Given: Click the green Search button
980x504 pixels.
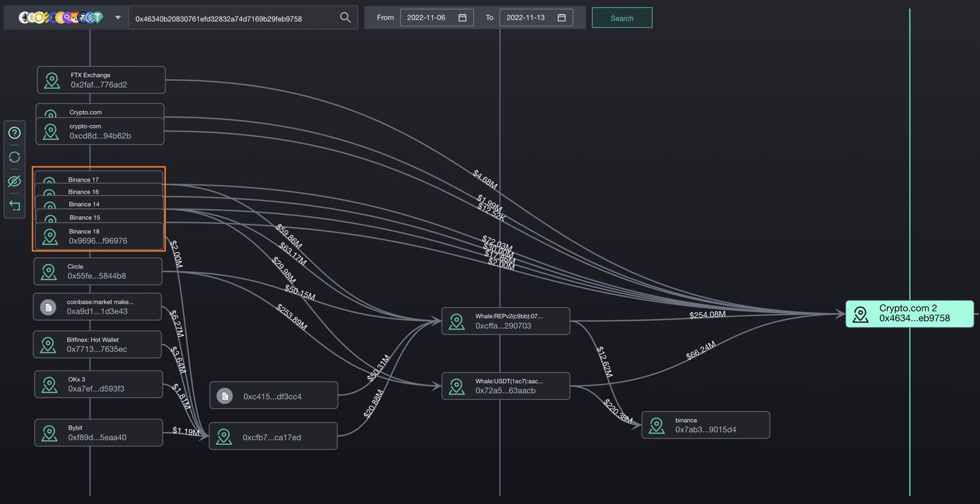Looking at the screenshot, I should (622, 18).
